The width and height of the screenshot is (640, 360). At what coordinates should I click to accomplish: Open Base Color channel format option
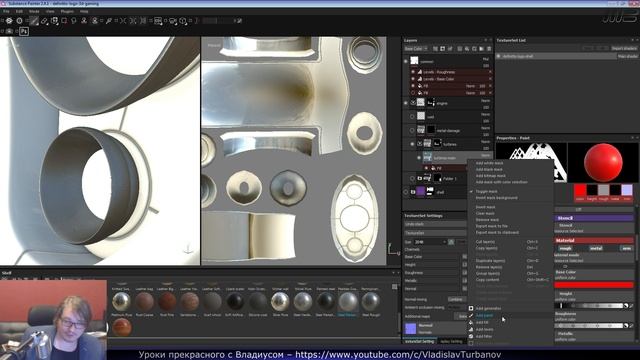point(464,257)
